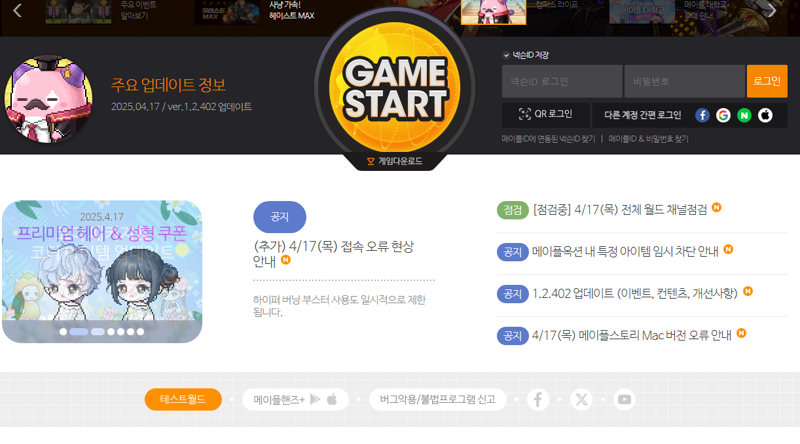Go to next banner with right chevron
The image size is (800, 444).
772,10
